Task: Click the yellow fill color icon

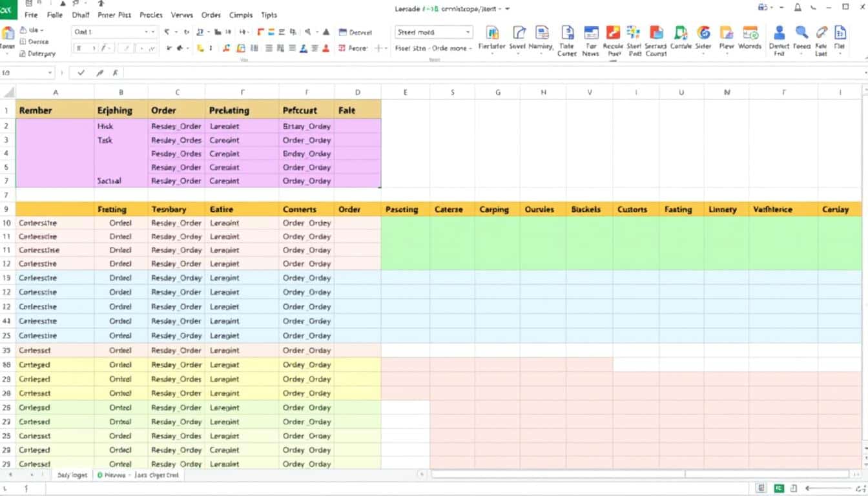Action: (x=200, y=48)
